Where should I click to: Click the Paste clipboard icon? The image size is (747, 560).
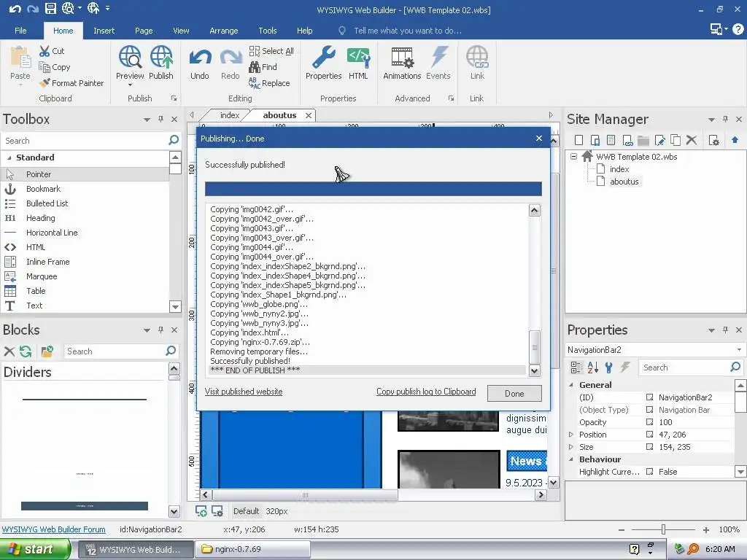(x=20, y=58)
